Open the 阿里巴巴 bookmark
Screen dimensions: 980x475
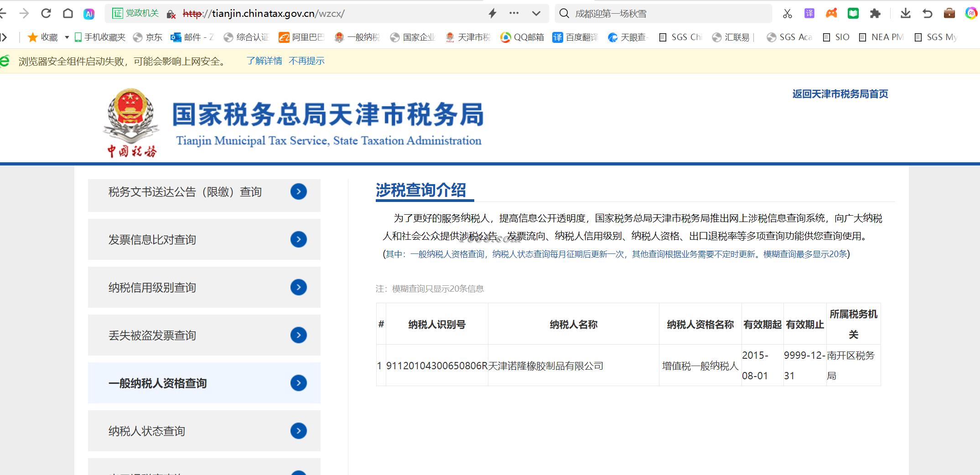tap(301, 37)
